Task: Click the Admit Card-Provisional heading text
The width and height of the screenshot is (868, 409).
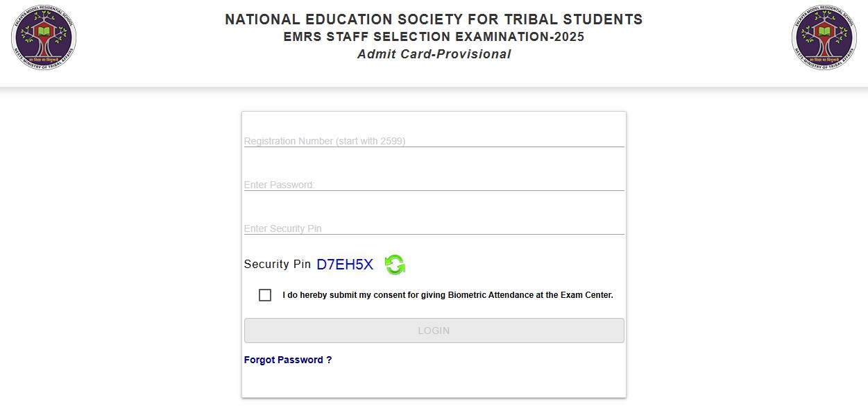Action: (x=434, y=54)
